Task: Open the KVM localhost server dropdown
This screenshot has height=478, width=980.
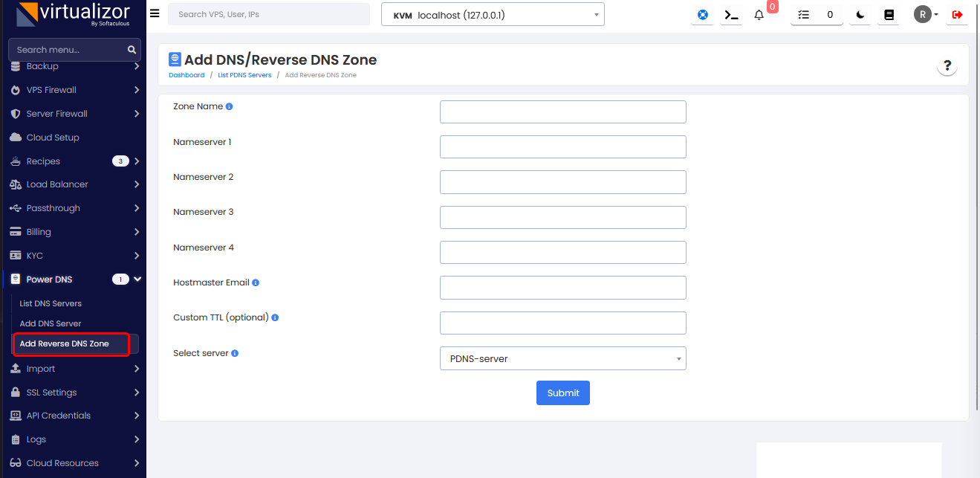Action: [493, 15]
